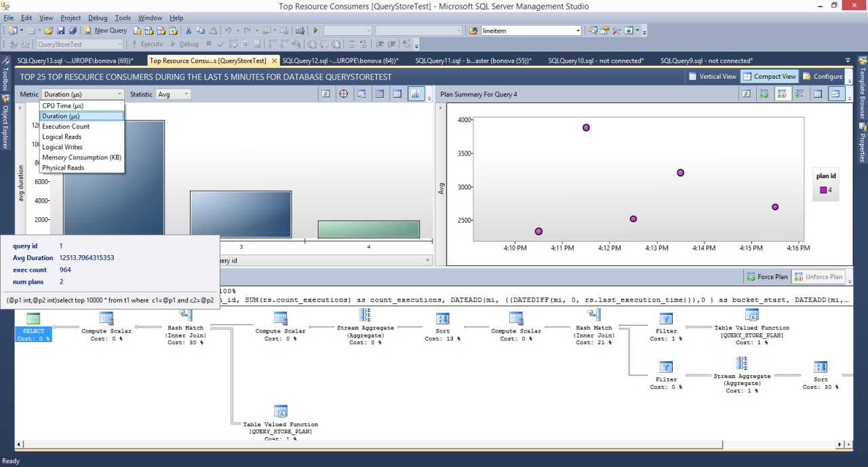Open the Object Explorer side panel
Screen dimensions: 868x467
pos(6,122)
